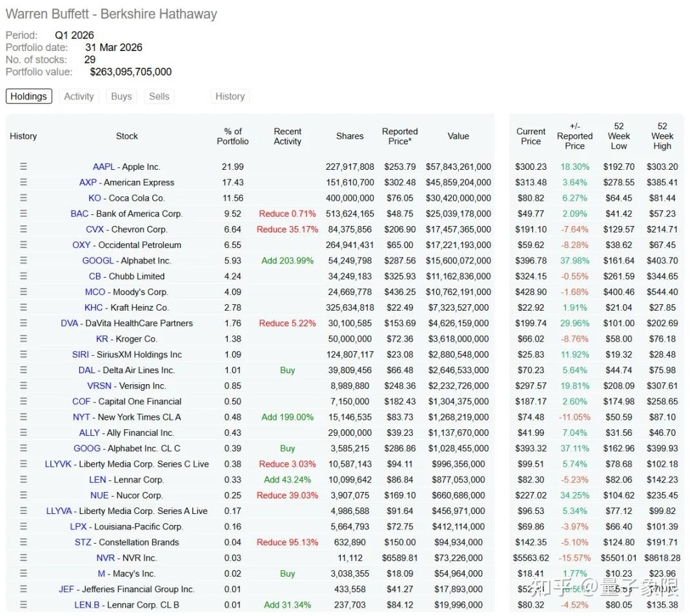Open history icon for BAC row
697x616 pixels.
pyautogui.click(x=24, y=214)
